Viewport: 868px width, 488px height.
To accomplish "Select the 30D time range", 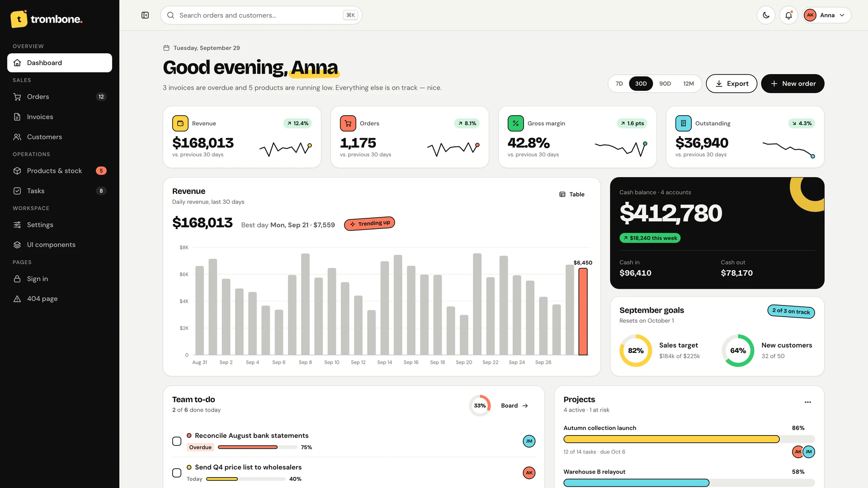I will pyautogui.click(x=641, y=84).
